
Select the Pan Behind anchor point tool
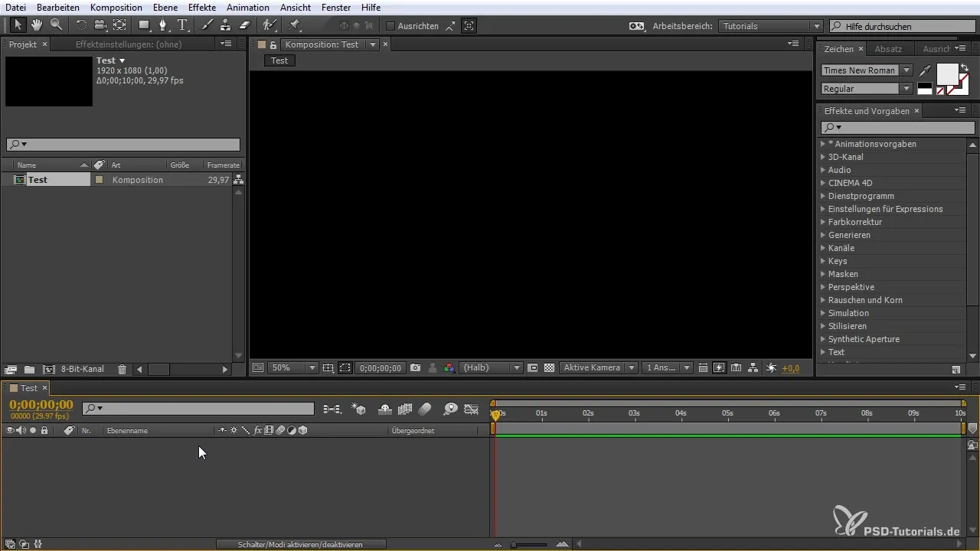119,25
